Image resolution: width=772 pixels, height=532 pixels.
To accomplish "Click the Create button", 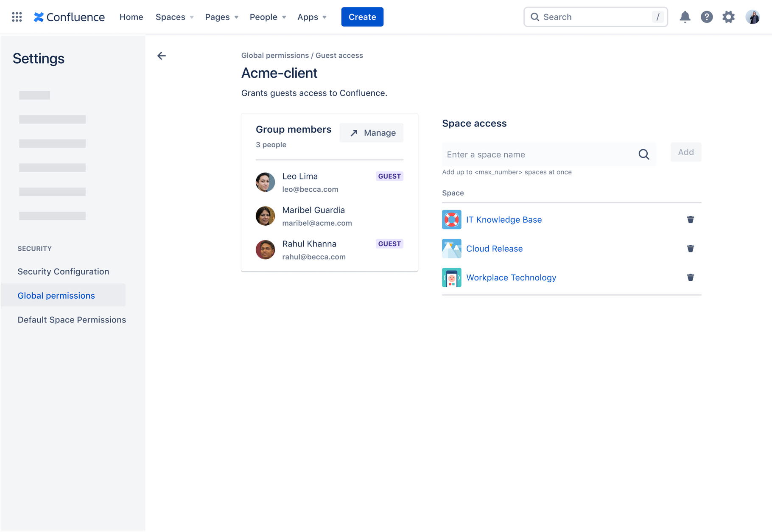I will [x=362, y=17].
